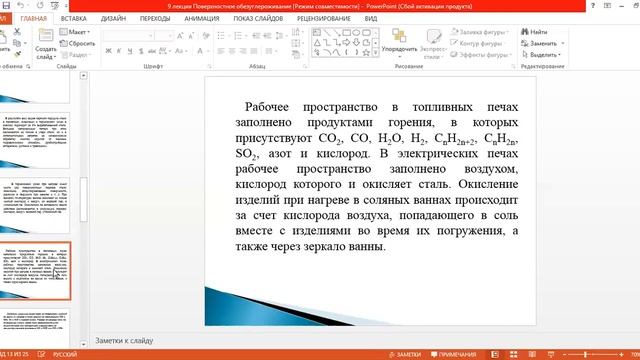The height and width of the screenshot is (360, 640).
Task: Select the straight line shape
Action: pos(327,32)
